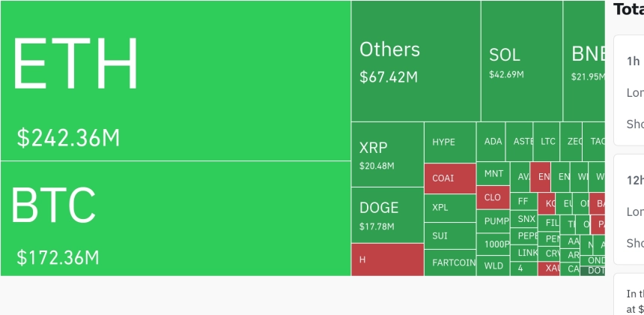
Task: Click the SOL $42.69M block
Action: (x=521, y=61)
